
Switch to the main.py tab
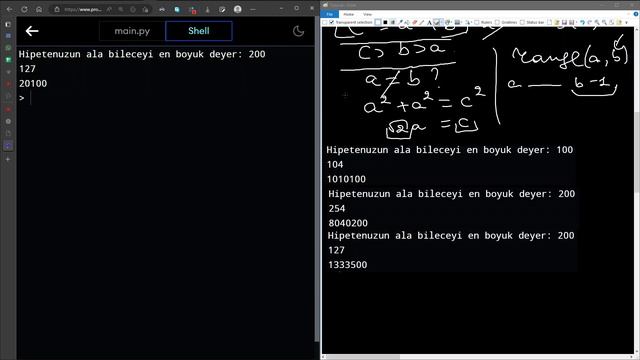132,31
